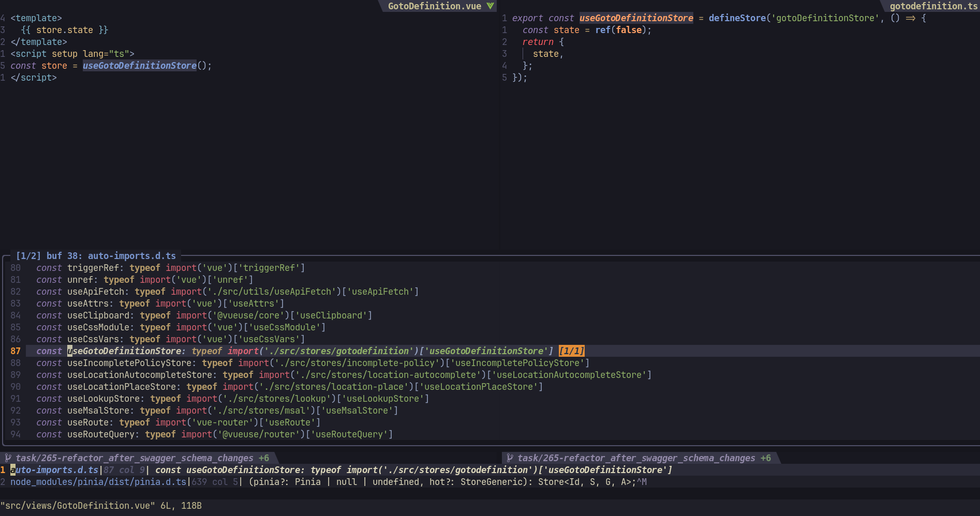Click highlighted useGotoDefinitionStore export name in gotodefinition.ts
Image resolution: width=980 pixels, height=516 pixels.
tap(636, 18)
